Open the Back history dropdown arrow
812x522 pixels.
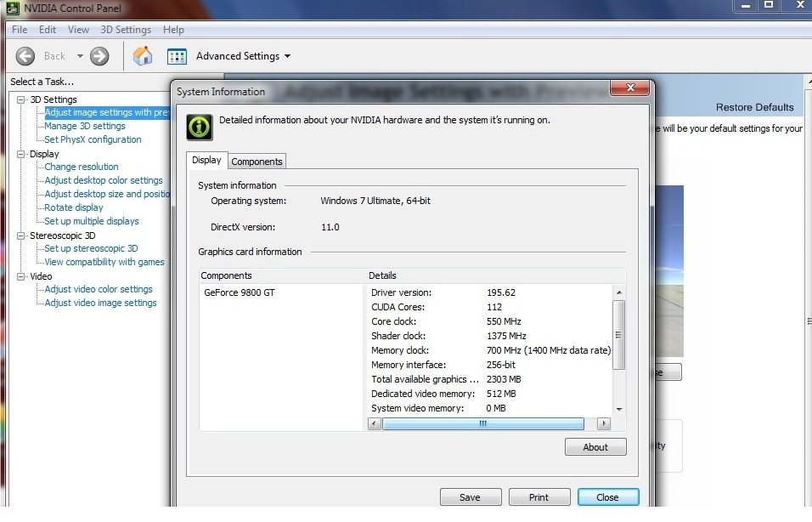(80, 56)
